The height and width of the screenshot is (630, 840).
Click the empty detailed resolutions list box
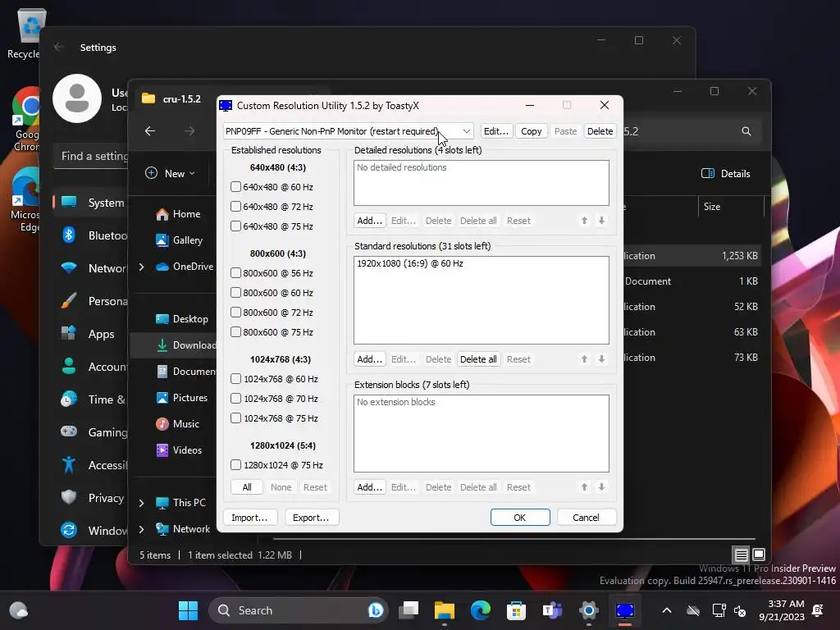481,183
